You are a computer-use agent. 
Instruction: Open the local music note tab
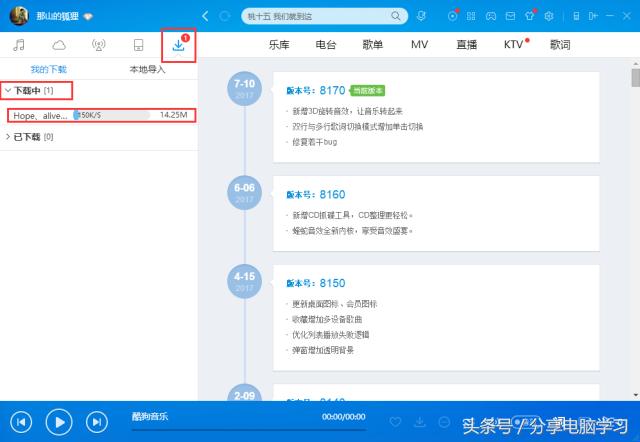tap(19, 46)
